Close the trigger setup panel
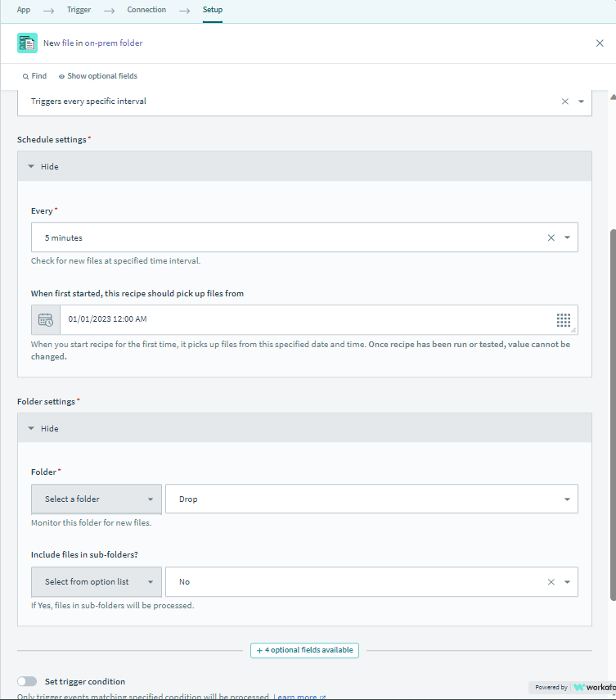 pyautogui.click(x=600, y=43)
